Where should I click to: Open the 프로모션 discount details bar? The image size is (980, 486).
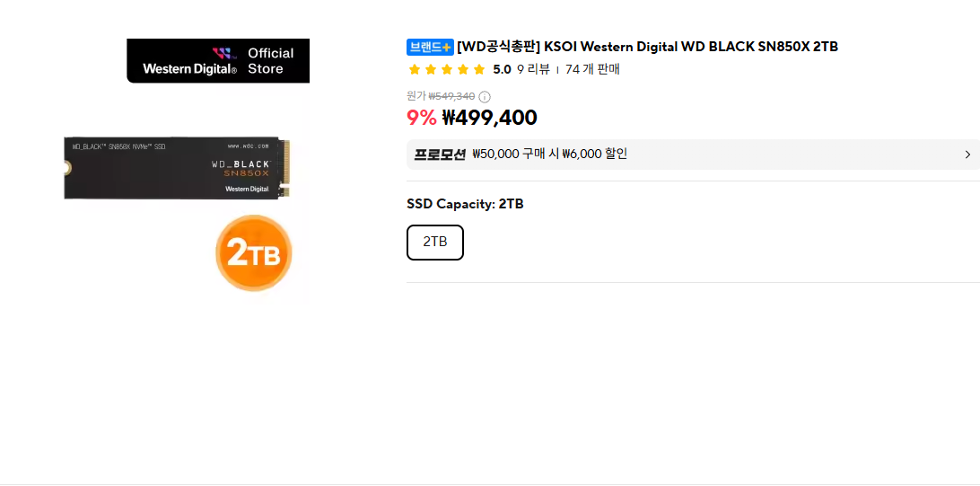point(693,155)
